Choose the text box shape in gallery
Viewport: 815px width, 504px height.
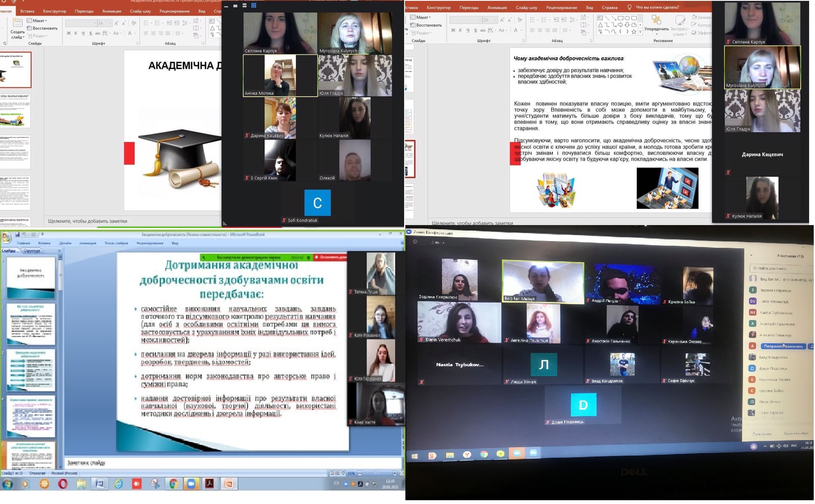pyautogui.click(x=600, y=18)
